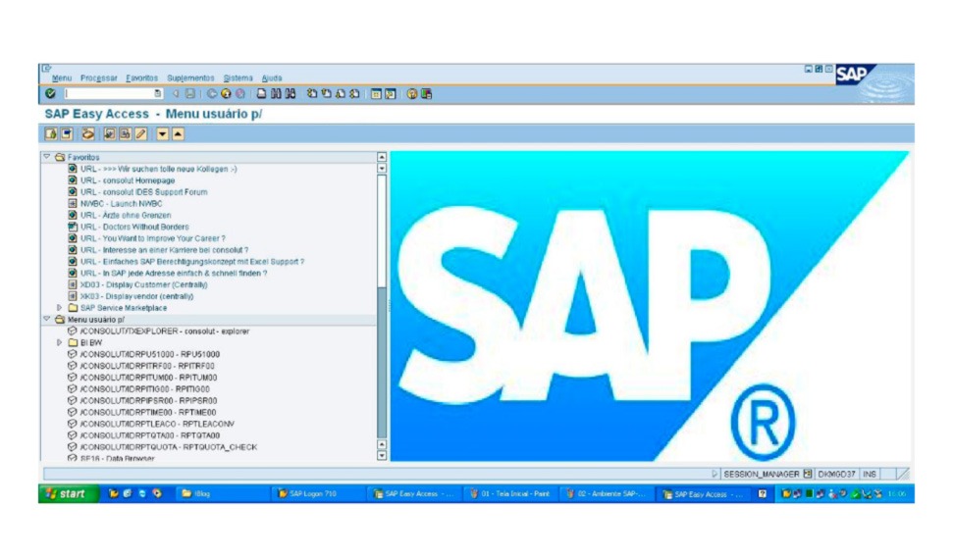Screen dimensions: 953x560
Task: Collapse the Menu usuário p/ tree node
Action: click(x=47, y=319)
